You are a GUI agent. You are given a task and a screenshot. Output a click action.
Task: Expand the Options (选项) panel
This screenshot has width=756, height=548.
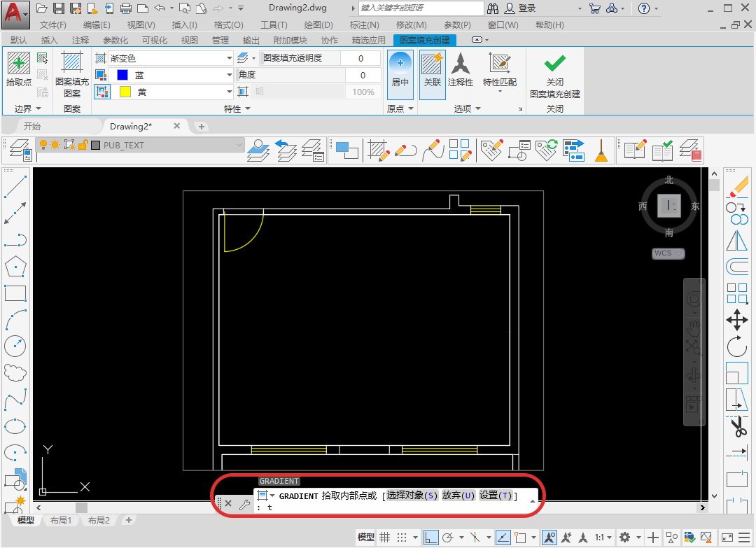[x=467, y=109]
